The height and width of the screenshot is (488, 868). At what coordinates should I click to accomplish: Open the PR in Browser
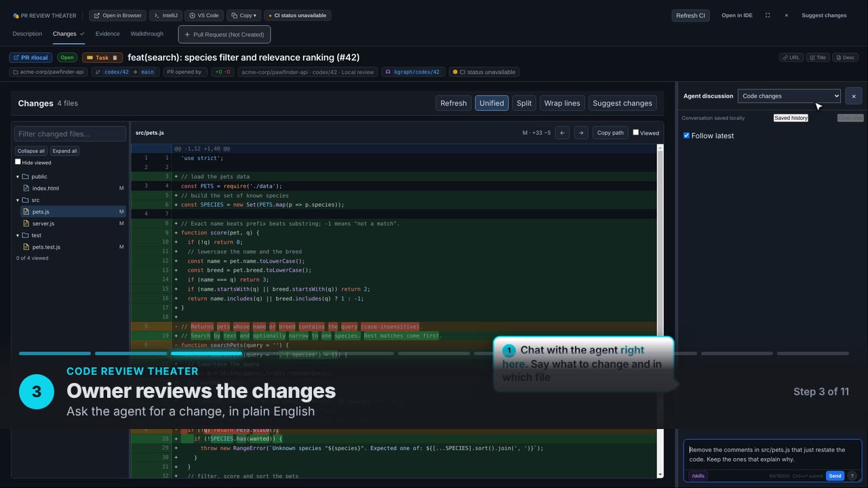point(117,15)
